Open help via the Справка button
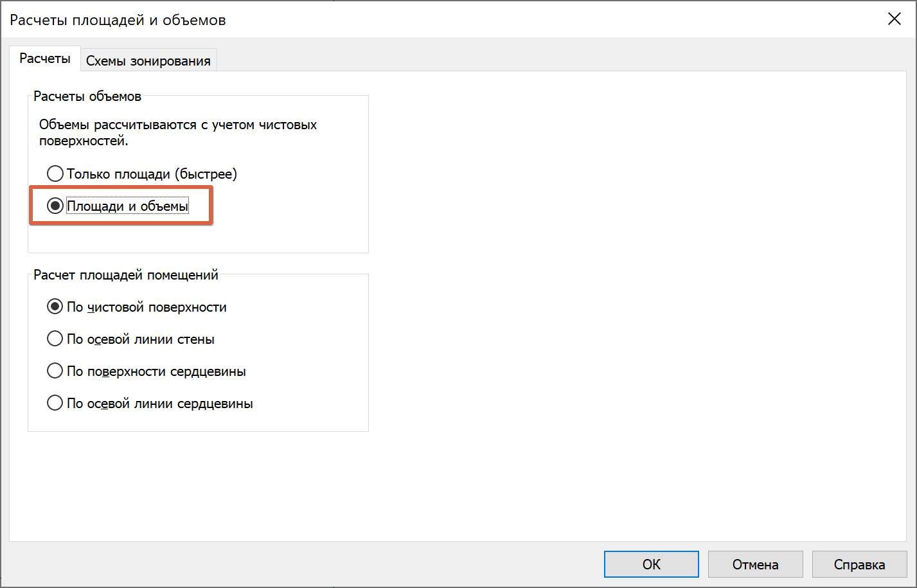 860,564
